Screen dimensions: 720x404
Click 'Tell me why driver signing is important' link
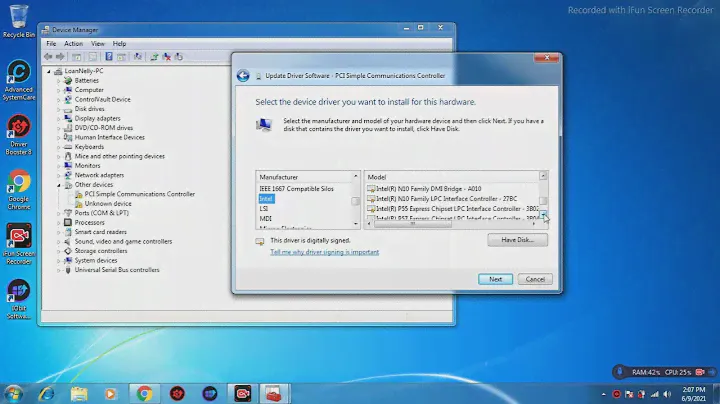[324, 252]
